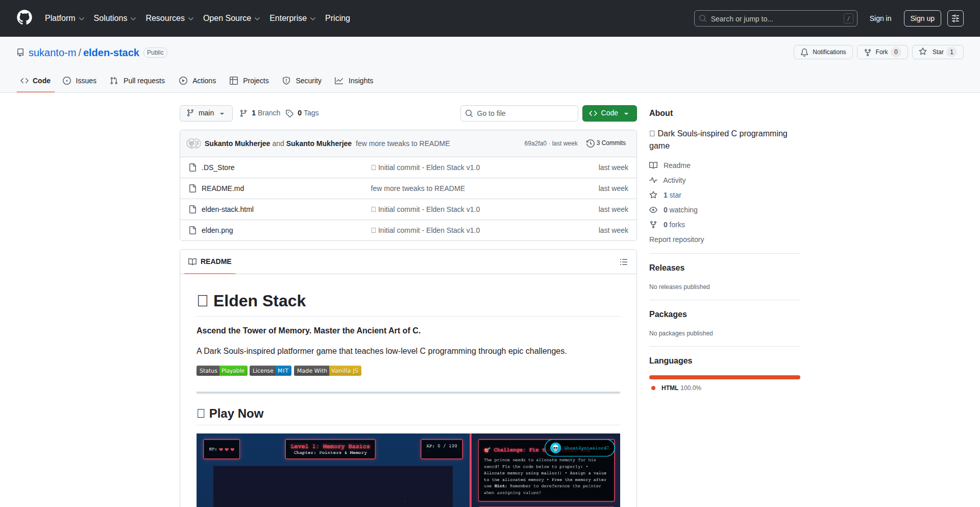The height and width of the screenshot is (507, 980).
Task: Click the HTML languages color bar
Action: coord(724,377)
